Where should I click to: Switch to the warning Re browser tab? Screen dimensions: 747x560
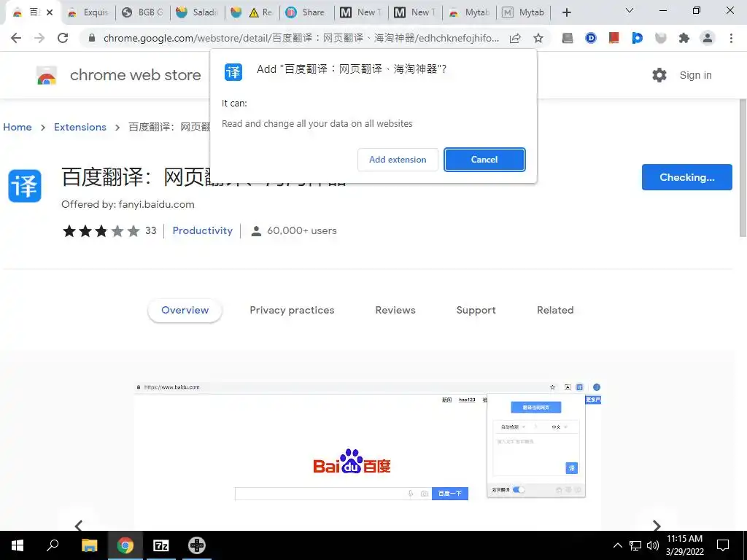[252, 12]
